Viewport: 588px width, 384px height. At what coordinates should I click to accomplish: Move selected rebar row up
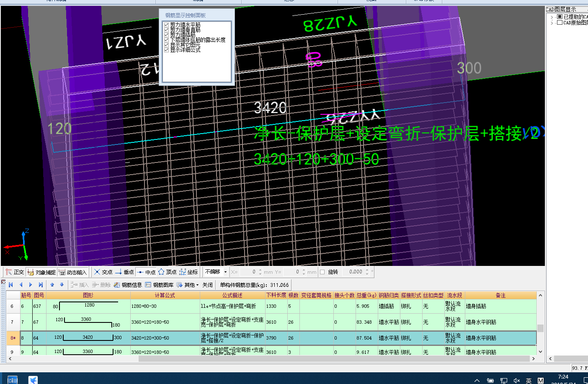(x=52, y=285)
